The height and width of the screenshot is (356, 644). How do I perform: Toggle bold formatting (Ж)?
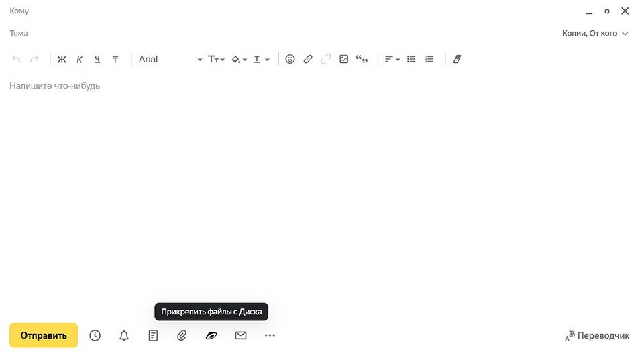click(62, 60)
